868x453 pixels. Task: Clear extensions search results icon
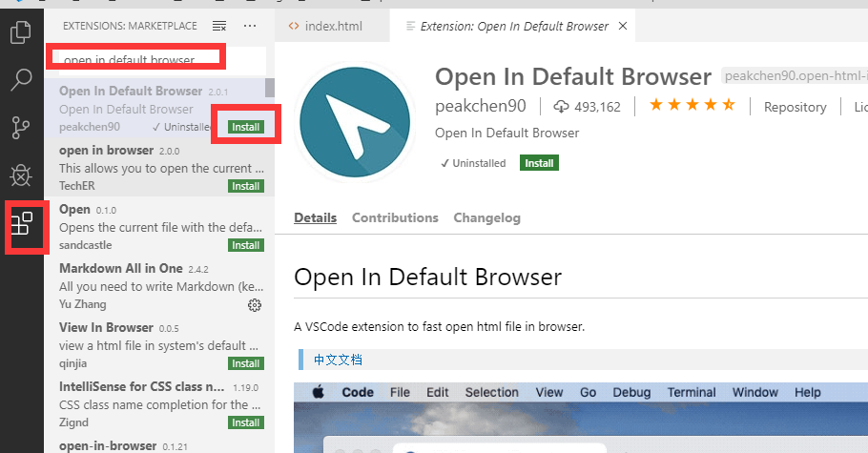pos(219,26)
